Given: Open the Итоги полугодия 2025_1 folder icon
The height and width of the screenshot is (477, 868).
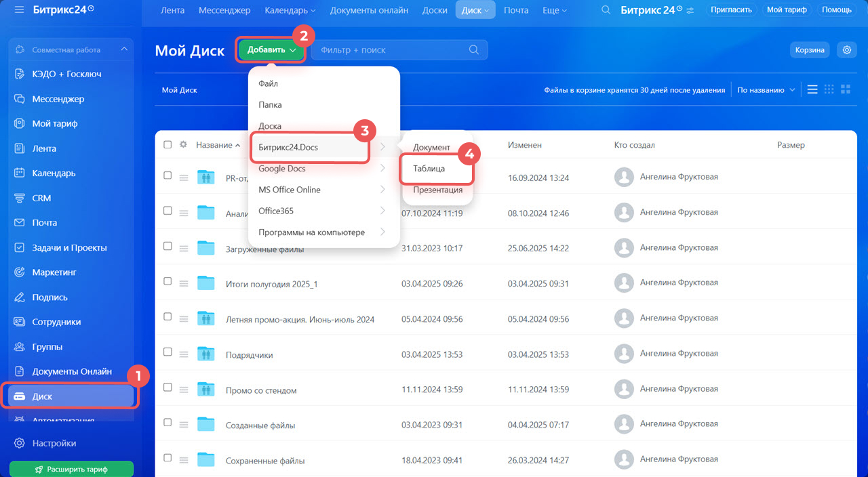Looking at the screenshot, I should [205, 283].
